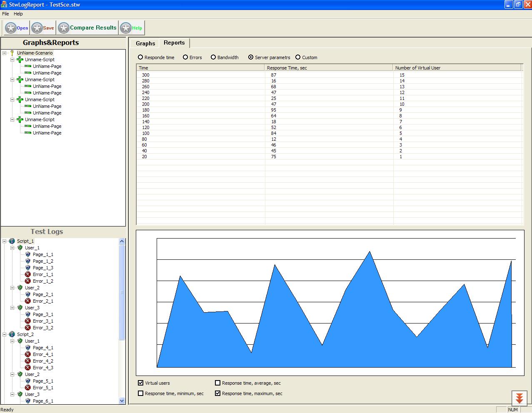
Task: Click the UnName-Scenario key icon
Action: (x=12, y=53)
